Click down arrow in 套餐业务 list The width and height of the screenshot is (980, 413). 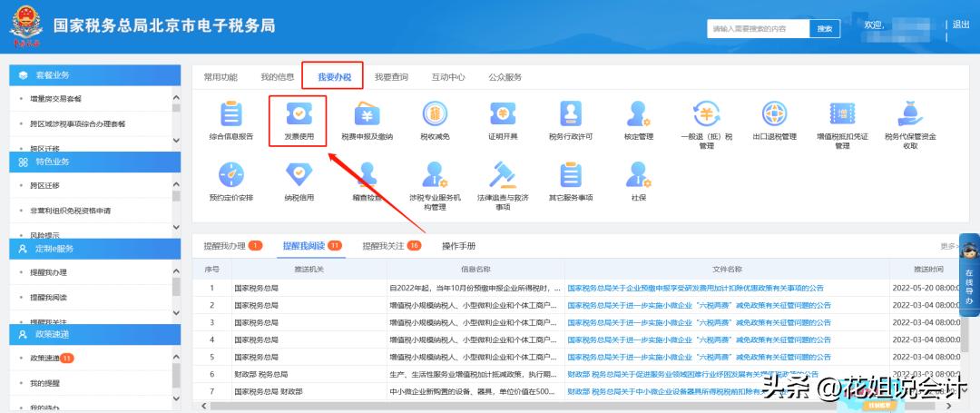click(176, 140)
